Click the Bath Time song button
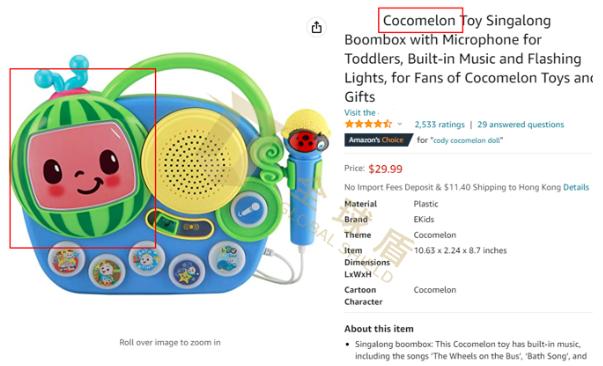Screen dimensions: 603x366 (x=146, y=258)
